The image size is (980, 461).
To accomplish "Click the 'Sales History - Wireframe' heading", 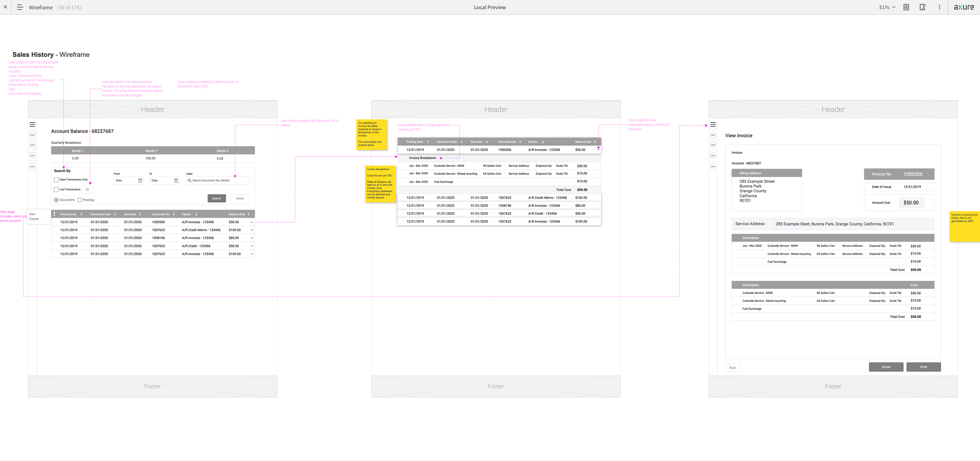I will click(51, 55).
